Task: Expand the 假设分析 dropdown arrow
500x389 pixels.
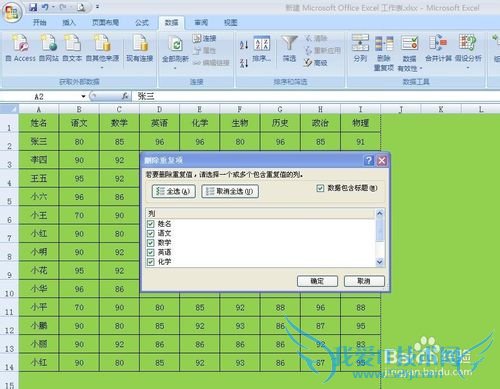Action: (x=468, y=68)
